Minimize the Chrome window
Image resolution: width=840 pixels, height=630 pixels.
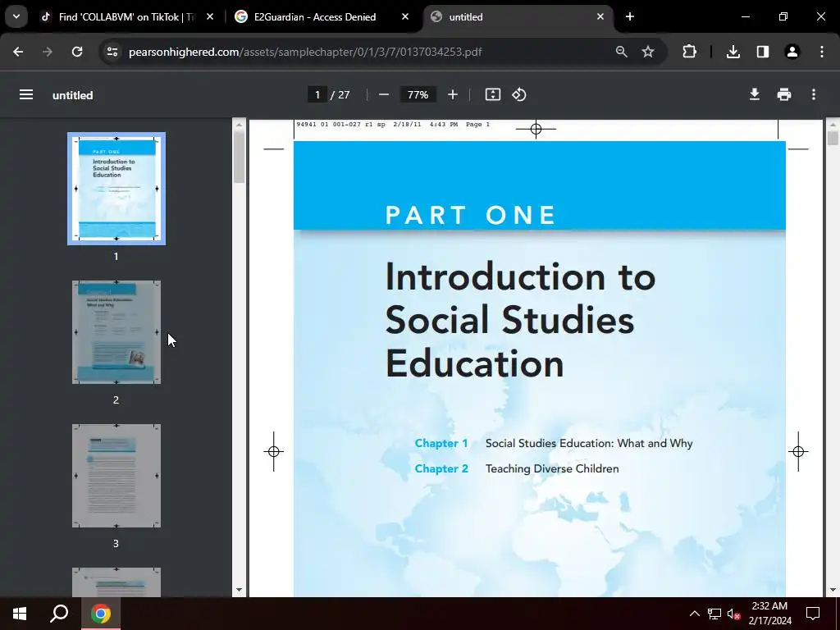(745, 17)
